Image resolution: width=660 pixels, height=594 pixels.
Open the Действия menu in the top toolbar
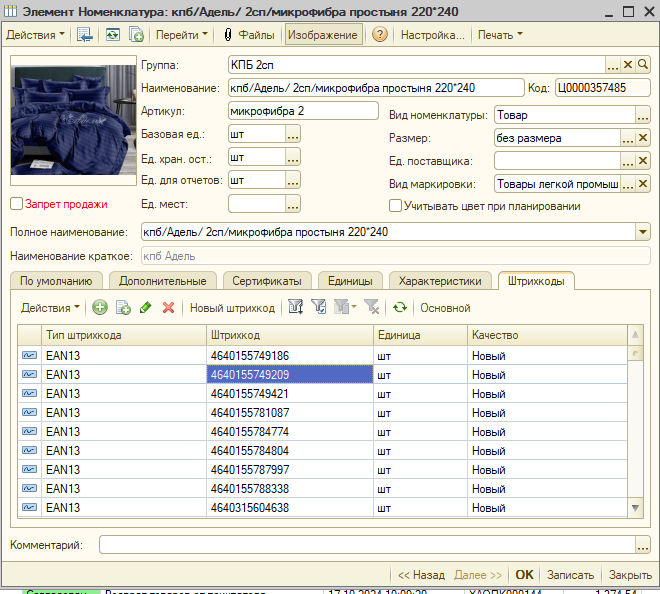click(35, 35)
